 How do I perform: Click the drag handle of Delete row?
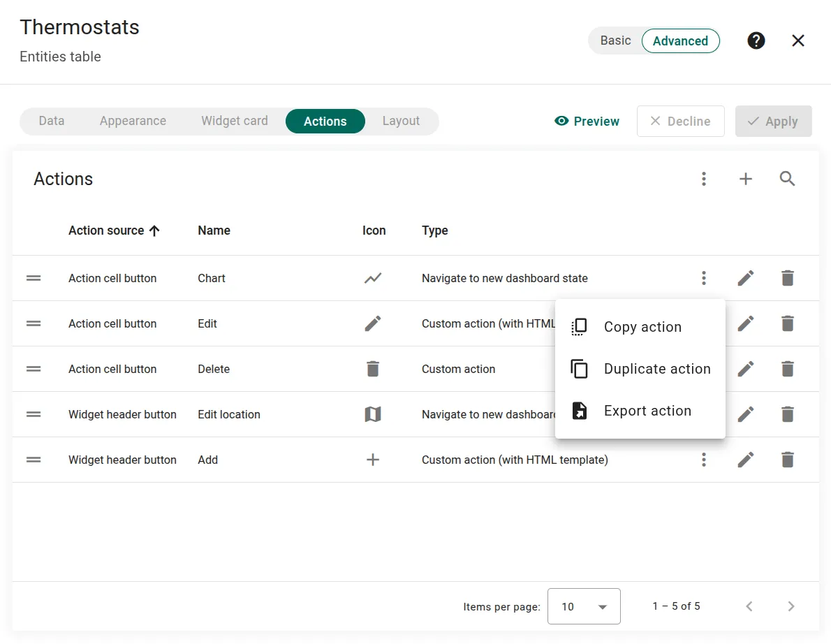coord(34,369)
